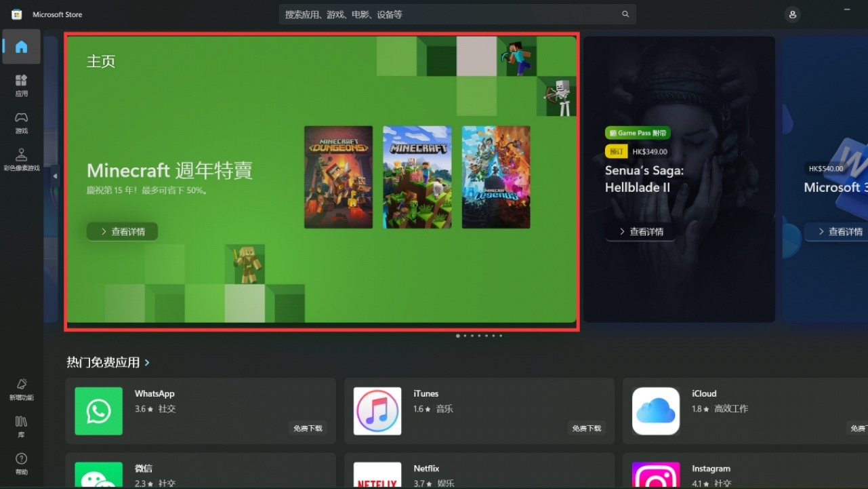Minimize the Microsoft Store window
Image resolution: width=868 pixels, height=489 pixels.
[847, 9]
